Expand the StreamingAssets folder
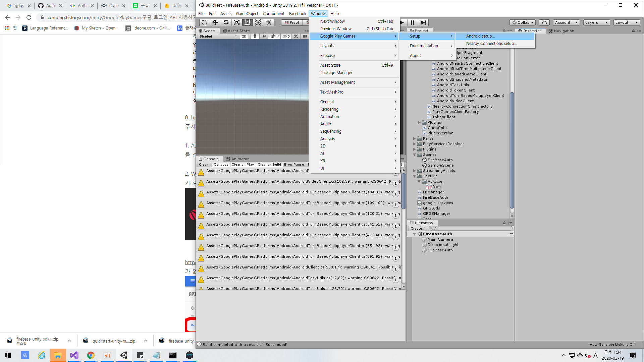Image resolution: width=644 pixels, height=362 pixels. pos(414,171)
